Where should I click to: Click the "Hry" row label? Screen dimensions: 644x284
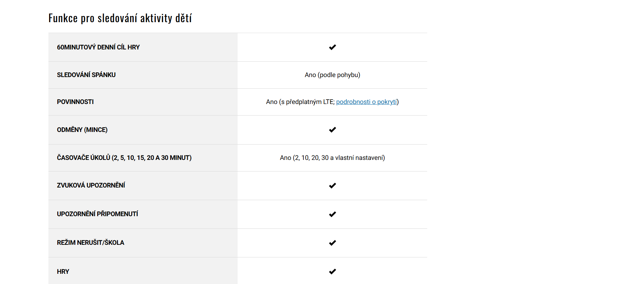click(x=63, y=272)
